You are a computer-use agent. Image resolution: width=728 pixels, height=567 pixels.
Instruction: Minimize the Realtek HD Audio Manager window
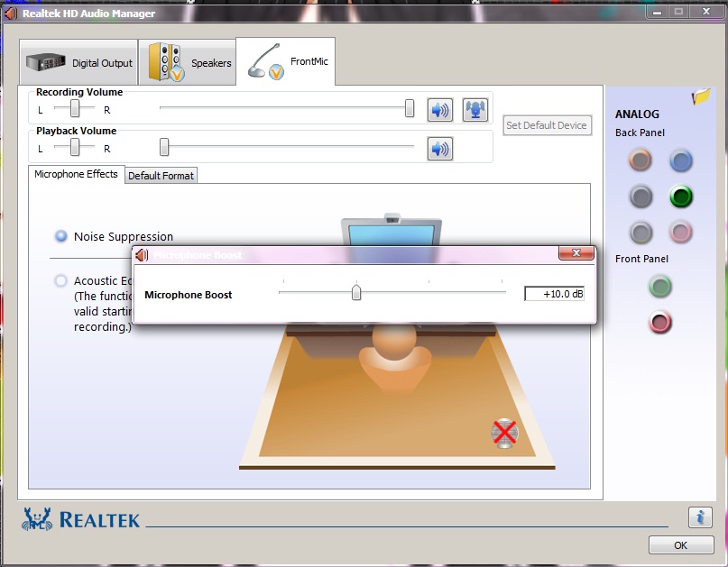[x=657, y=12]
